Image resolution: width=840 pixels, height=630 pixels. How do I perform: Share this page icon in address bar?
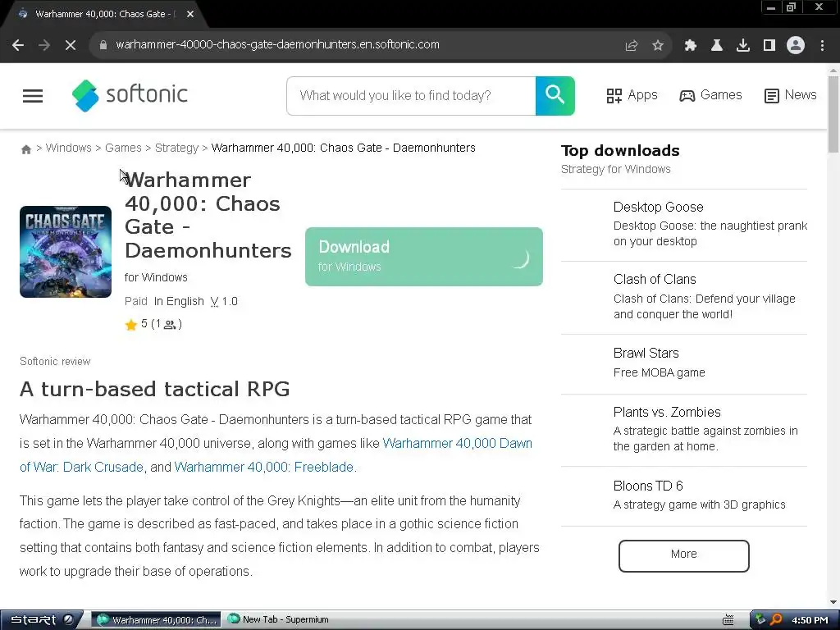tap(632, 46)
